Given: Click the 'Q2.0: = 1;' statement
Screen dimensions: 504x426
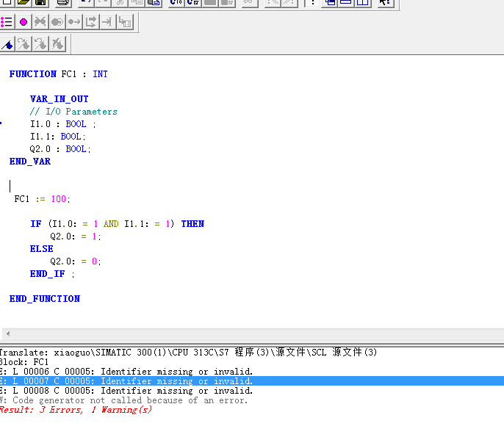Looking at the screenshot, I should [76, 237].
